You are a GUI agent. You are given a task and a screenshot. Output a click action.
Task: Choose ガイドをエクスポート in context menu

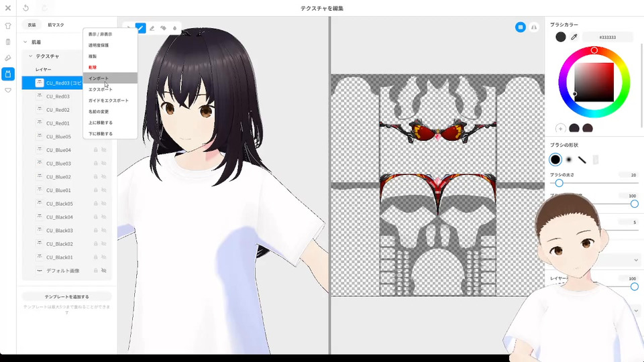click(110, 100)
